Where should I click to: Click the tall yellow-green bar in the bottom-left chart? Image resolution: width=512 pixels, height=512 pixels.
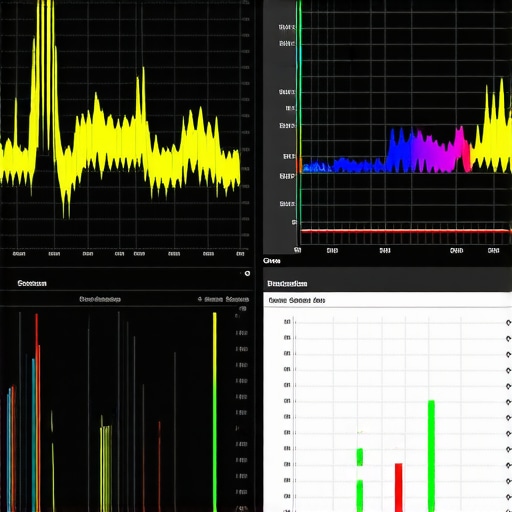coord(215,412)
